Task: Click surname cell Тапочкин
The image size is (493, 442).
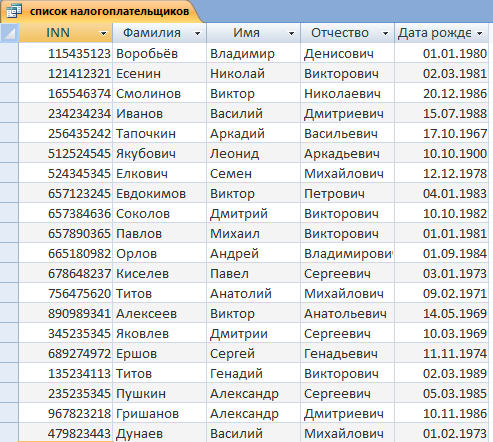Action: click(x=160, y=133)
